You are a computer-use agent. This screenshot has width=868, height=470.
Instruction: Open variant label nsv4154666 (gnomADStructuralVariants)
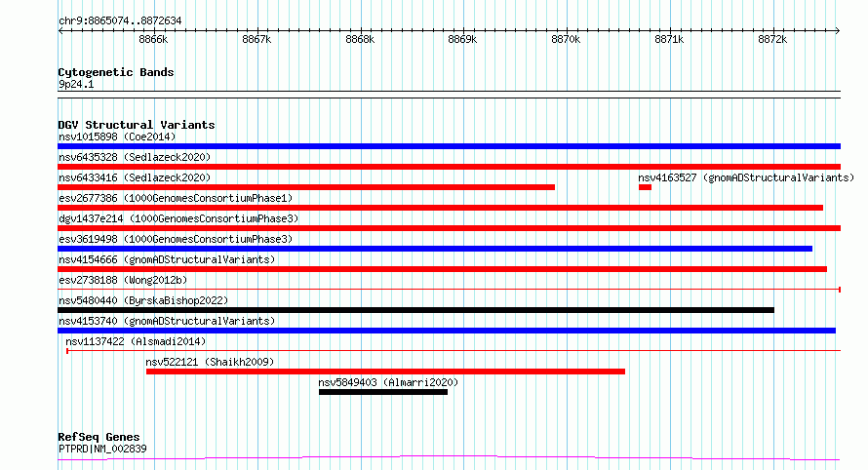[167, 259]
